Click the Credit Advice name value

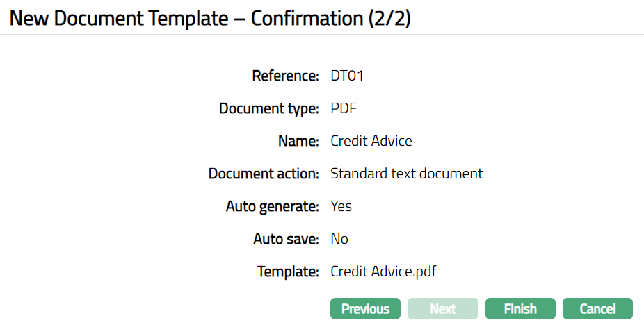point(371,141)
